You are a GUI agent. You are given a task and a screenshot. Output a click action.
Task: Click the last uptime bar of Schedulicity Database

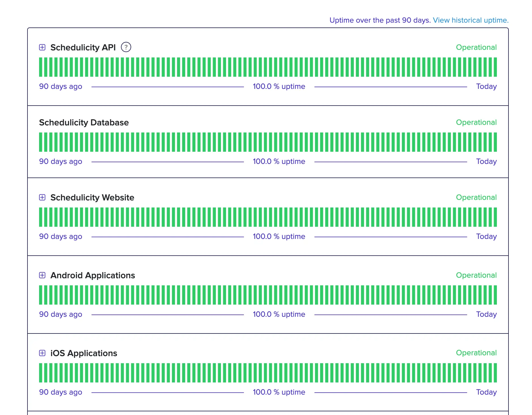tap(495, 142)
